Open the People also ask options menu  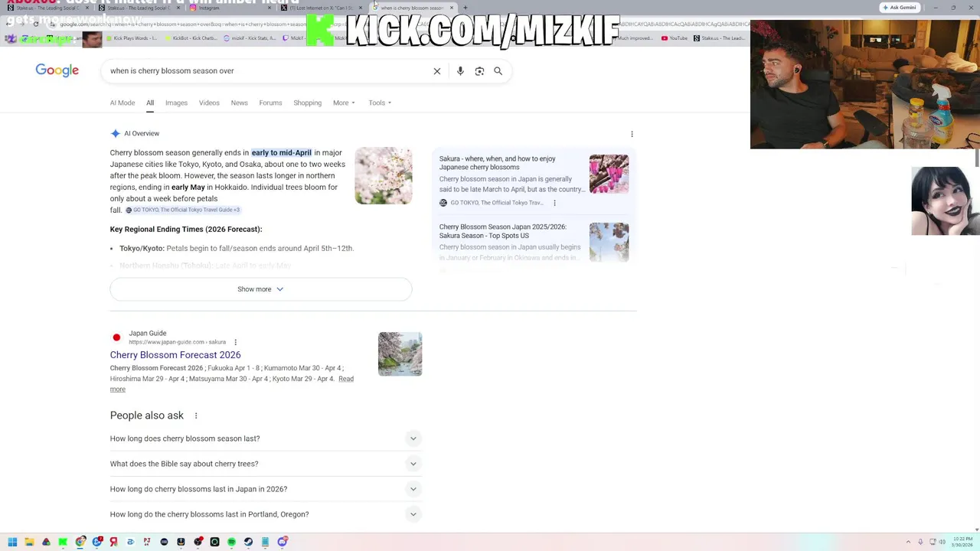[x=195, y=416]
